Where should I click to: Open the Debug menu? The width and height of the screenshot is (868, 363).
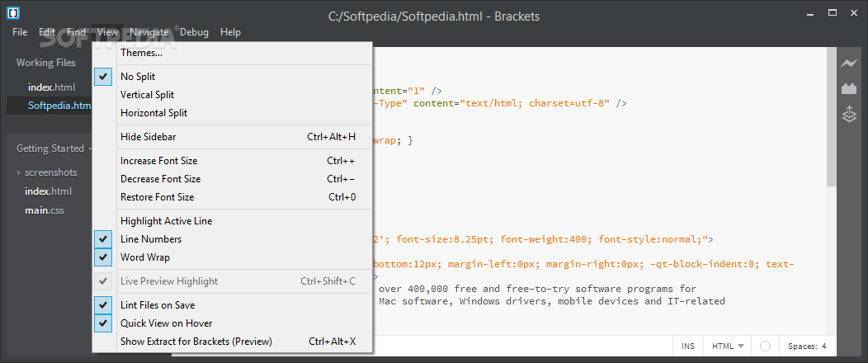(x=194, y=32)
